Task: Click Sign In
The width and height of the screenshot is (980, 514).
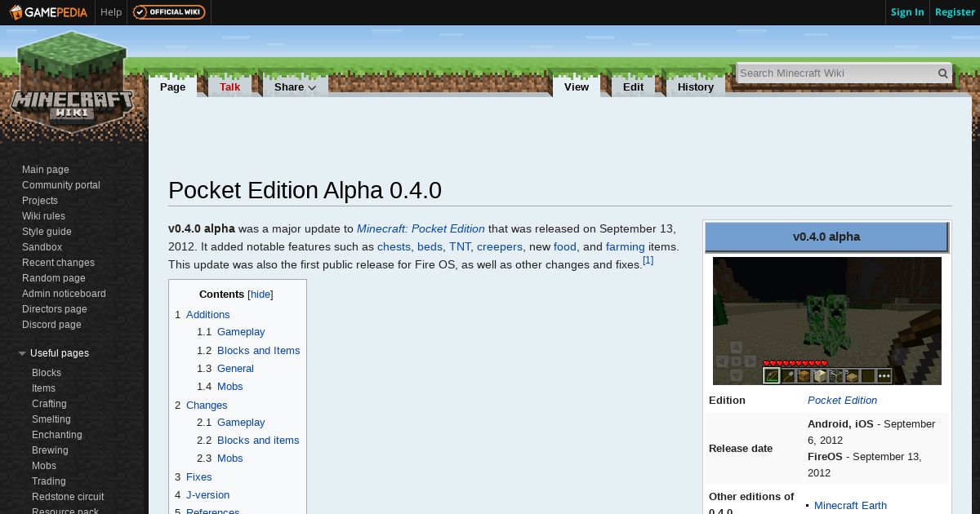Action: (907, 12)
